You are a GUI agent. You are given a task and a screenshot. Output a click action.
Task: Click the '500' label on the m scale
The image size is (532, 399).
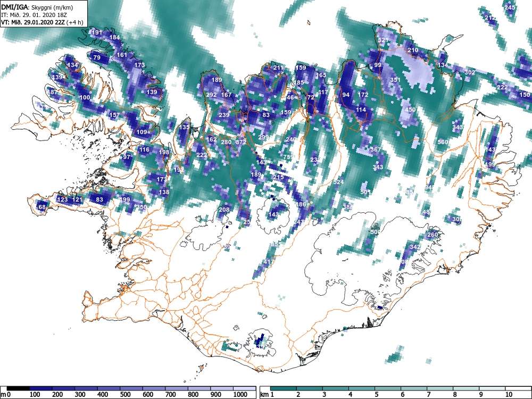tap(125, 395)
